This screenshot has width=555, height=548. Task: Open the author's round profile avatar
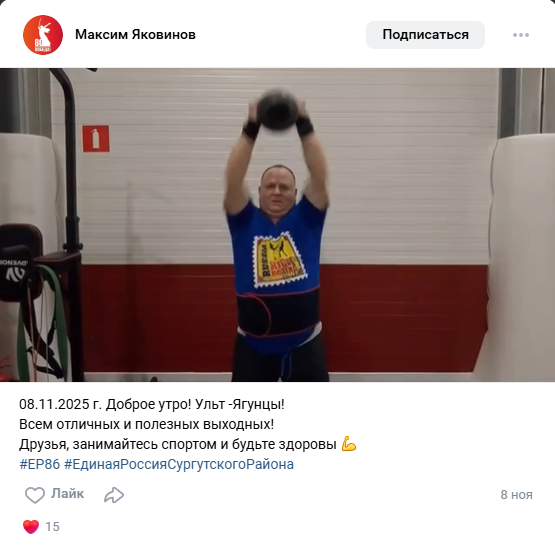tap(43, 35)
